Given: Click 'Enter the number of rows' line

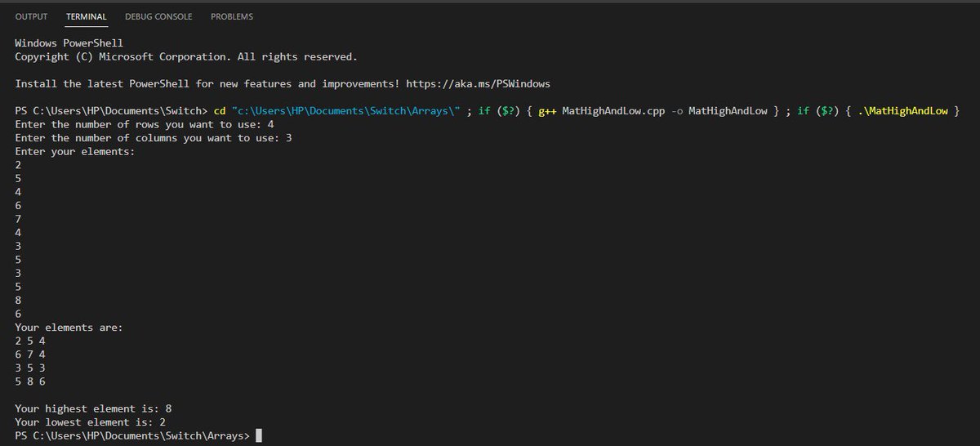Looking at the screenshot, I should point(145,125).
